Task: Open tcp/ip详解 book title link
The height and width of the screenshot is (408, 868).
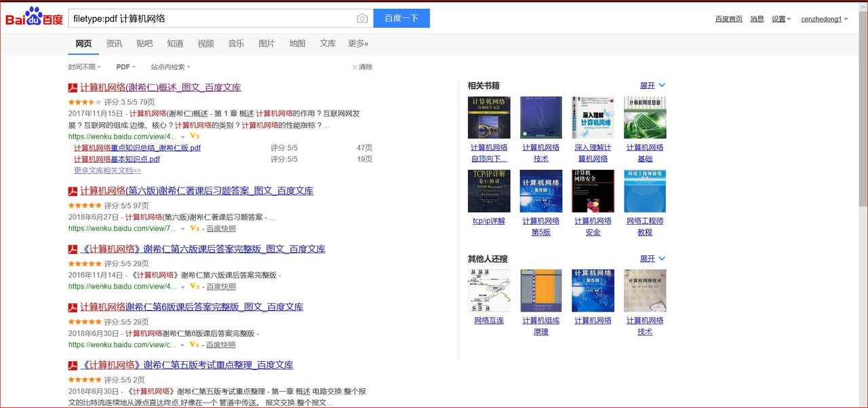Action: tap(489, 221)
